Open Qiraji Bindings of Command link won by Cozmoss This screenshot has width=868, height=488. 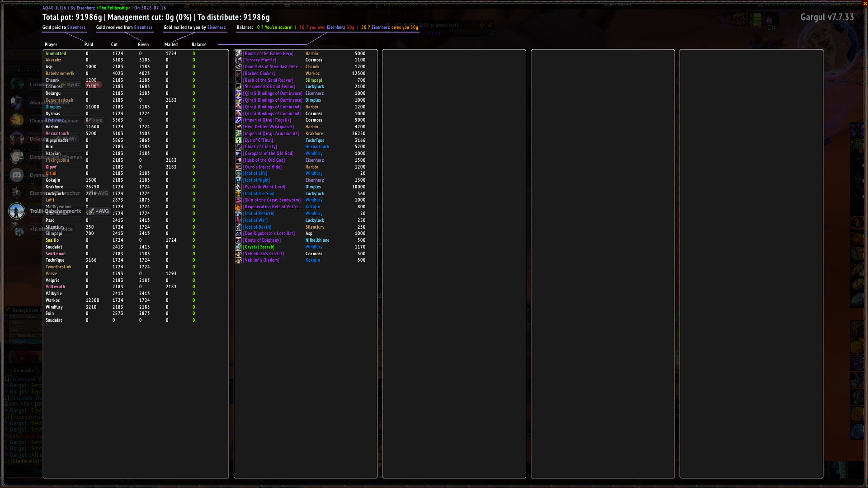tap(272, 114)
